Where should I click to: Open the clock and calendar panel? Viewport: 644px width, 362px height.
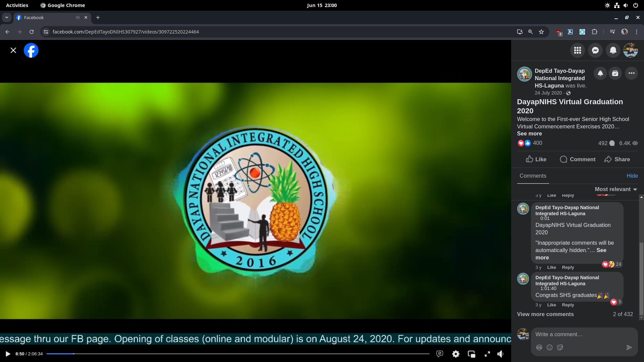322,5
